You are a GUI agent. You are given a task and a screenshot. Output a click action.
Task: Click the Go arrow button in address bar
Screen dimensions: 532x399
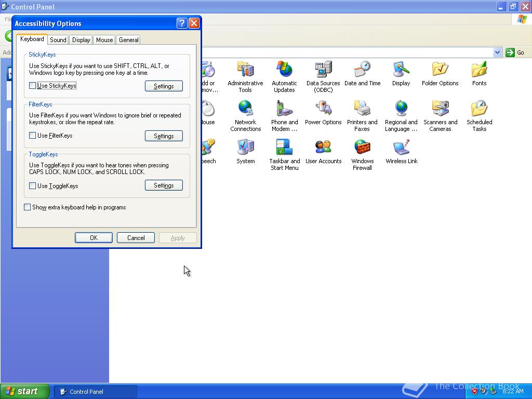[x=510, y=52]
